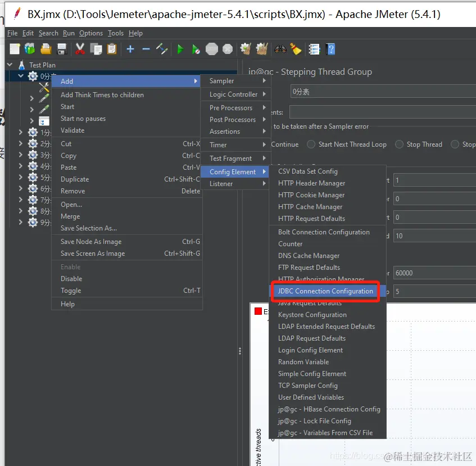This screenshot has width=476, height=466.
Task: Open the File menu
Action: (x=12, y=33)
